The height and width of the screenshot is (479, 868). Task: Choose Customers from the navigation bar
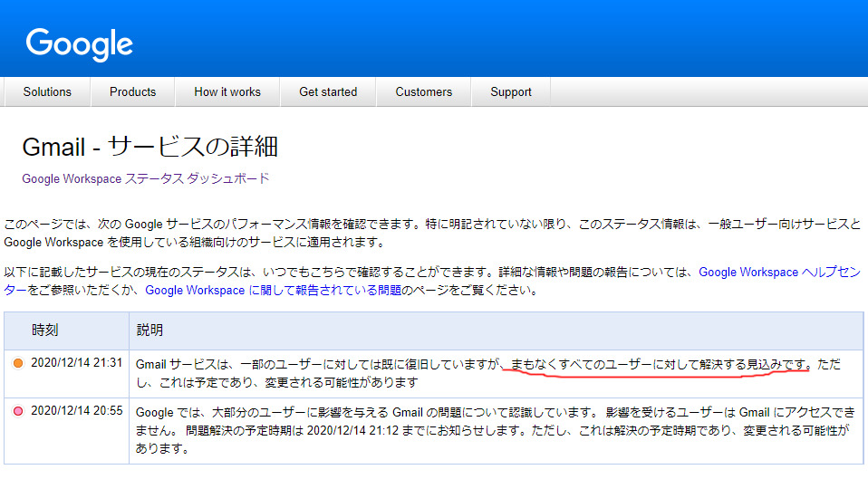coord(423,91)
